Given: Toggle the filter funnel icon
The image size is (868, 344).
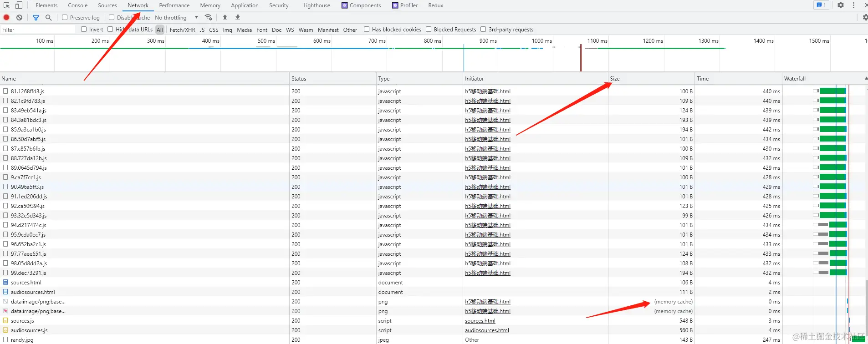Looking at the screenshot, I should 36,17.
